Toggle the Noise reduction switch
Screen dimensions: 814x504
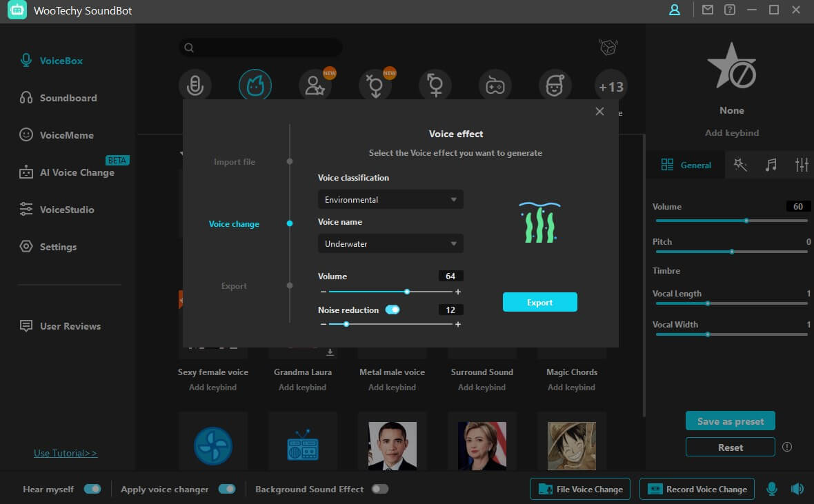click(393, 310)
